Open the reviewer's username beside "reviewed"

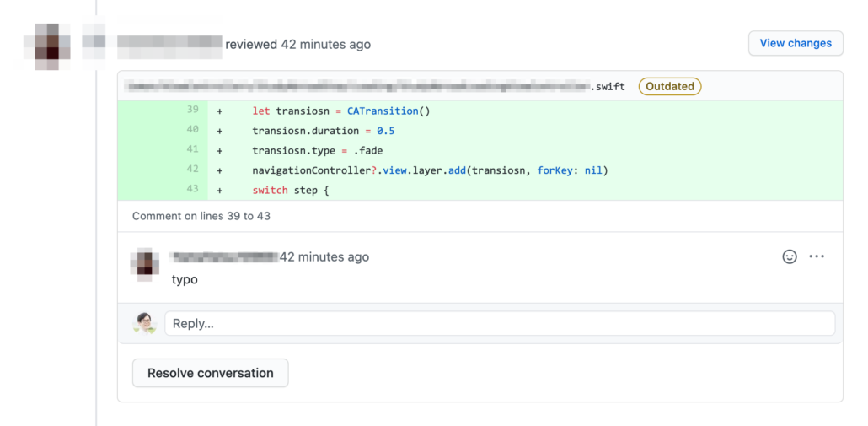169,42
